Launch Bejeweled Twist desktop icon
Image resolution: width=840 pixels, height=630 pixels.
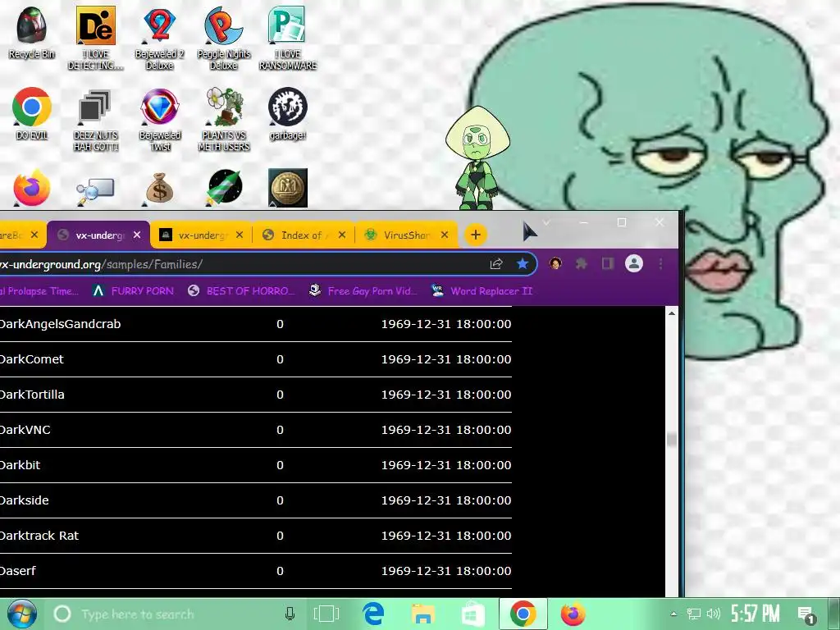[x=160, y=120]
